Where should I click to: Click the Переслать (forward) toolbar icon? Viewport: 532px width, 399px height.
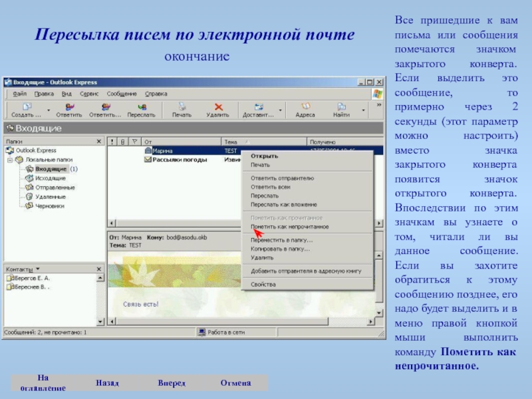click(141, 106)
